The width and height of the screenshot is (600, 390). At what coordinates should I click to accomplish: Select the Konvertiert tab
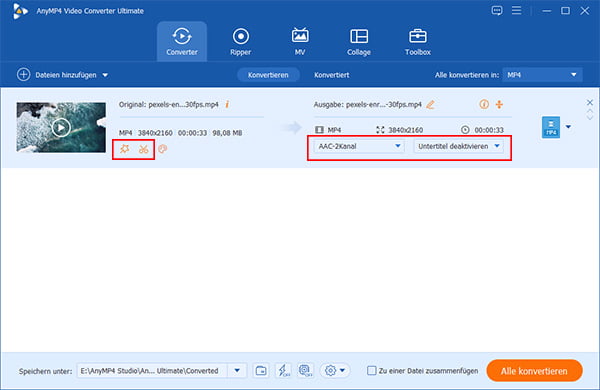click(331, 75)
